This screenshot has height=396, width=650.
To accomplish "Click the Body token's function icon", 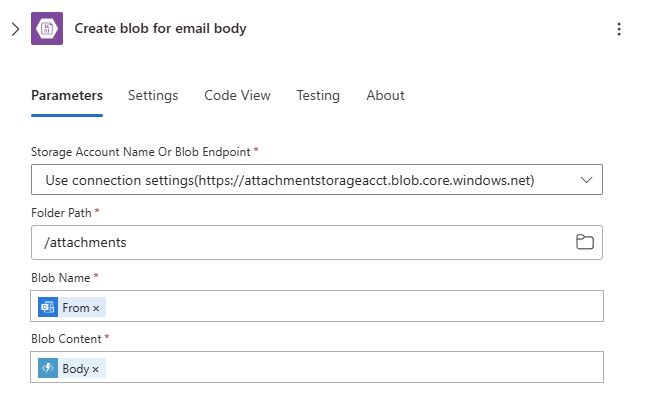I will 48,368.
